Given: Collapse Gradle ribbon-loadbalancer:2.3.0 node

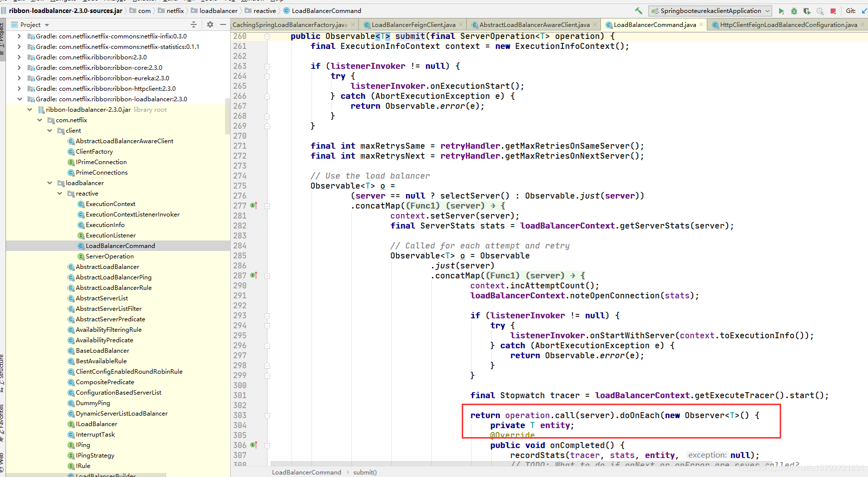Looking at the screenshot, I should (19, 99).
